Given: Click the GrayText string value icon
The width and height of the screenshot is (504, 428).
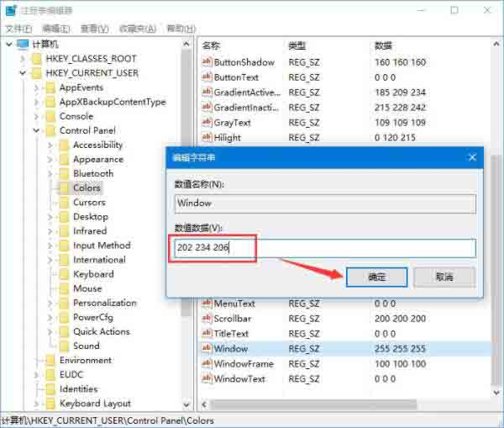Looking at the screenshot, I should pyautogui.click(x=207, y=123).
